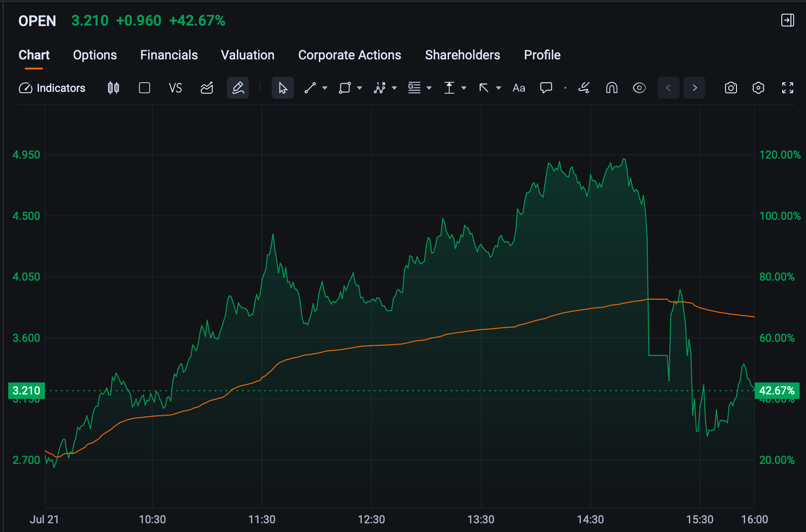The image size is (806, 532).
Task: Toggle drawings visibility eye icon
Action: (x=639, y=88)
